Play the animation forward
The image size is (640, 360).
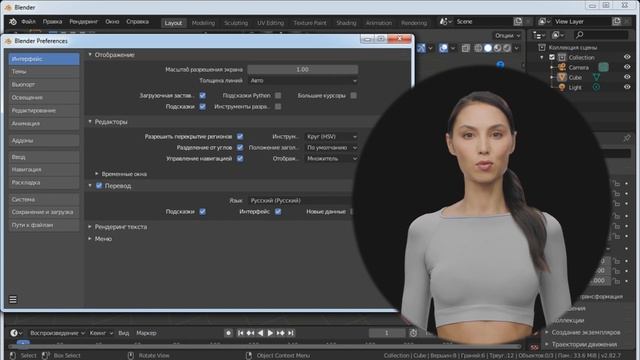tap(270, 333)
